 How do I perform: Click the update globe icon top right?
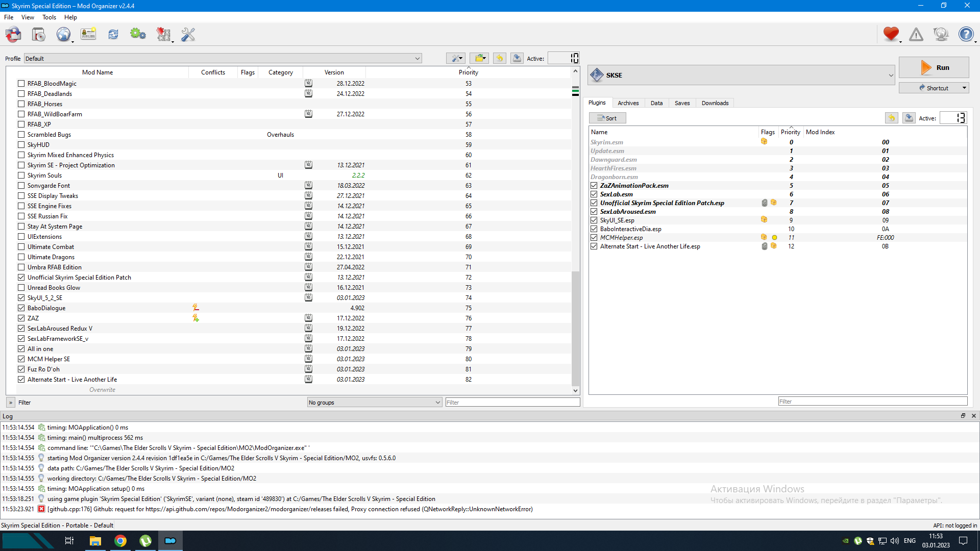pos(941,35)
